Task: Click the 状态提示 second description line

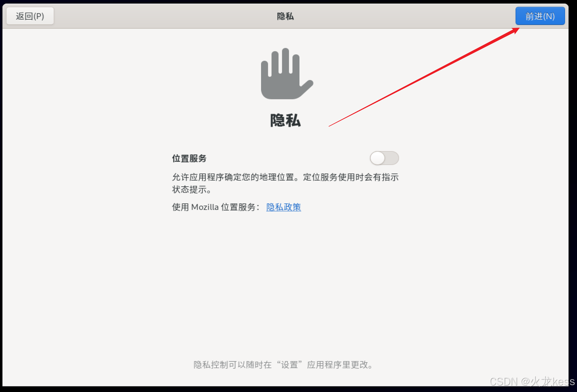Action: pos(192,190)
